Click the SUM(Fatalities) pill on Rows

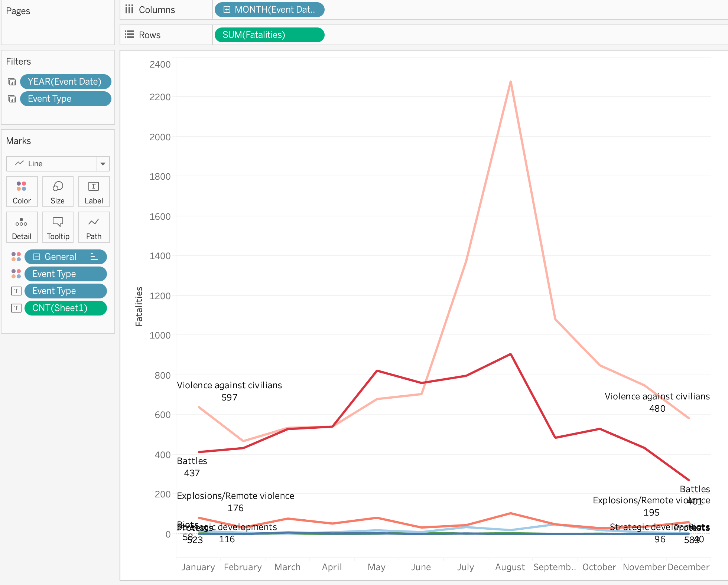[269, 35]
